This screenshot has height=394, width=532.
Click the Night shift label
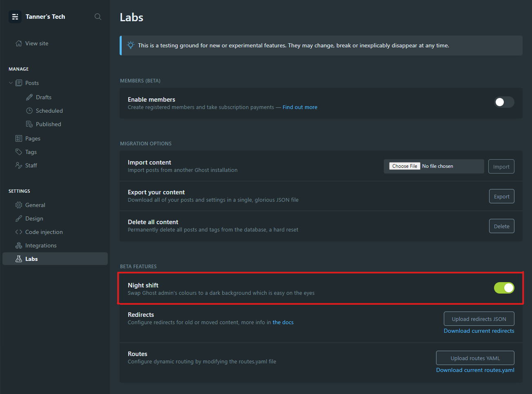pos(143,285)
